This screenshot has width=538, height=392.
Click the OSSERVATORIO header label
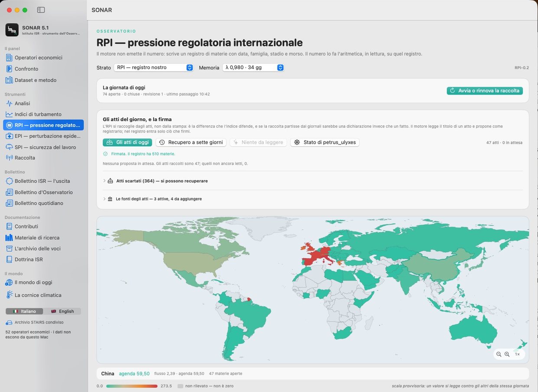pos(116,31)
